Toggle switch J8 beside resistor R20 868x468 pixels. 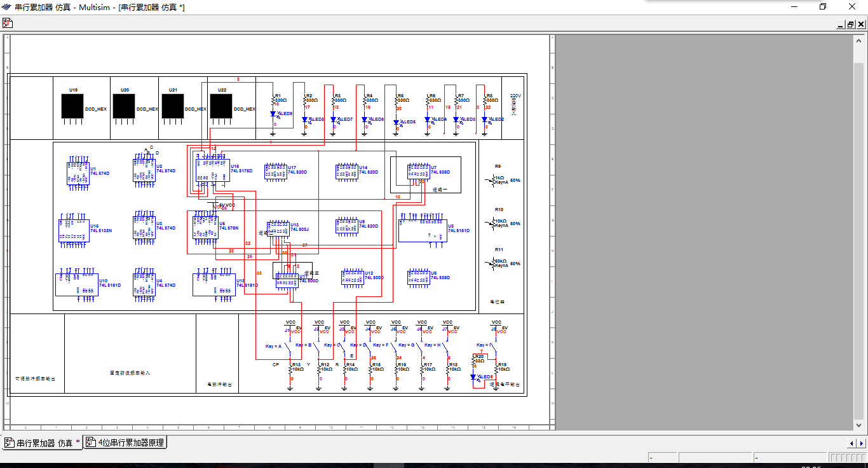[494, 348]
